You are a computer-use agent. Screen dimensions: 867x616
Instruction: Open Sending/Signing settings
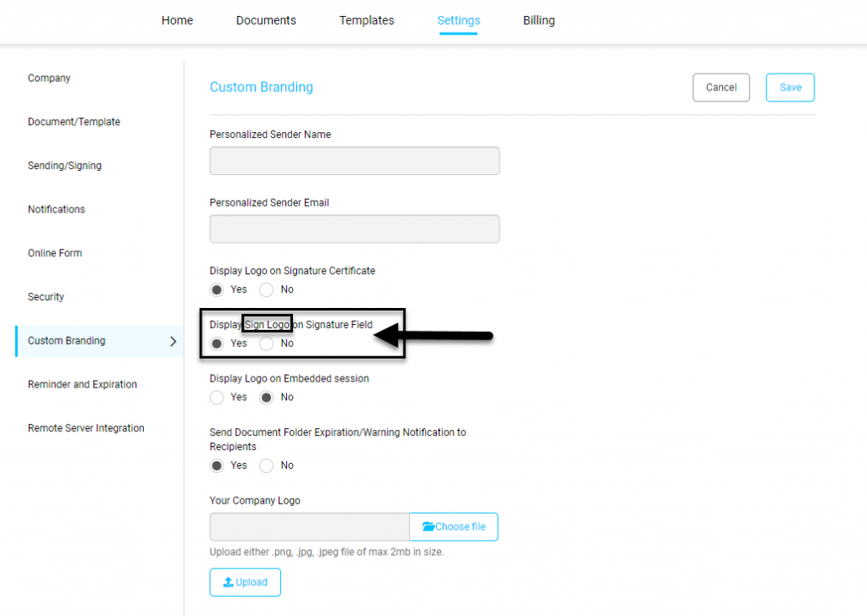64,166
